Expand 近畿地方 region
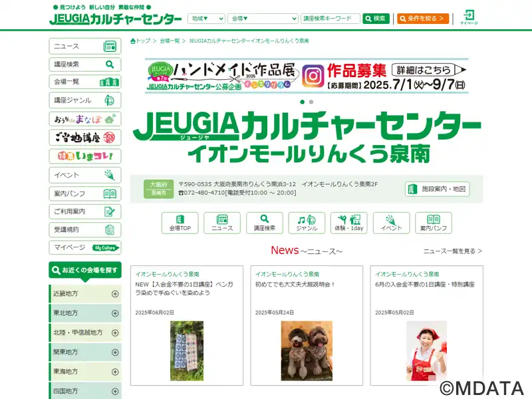This screenshot has height=399, width=532. coord(86,294)
